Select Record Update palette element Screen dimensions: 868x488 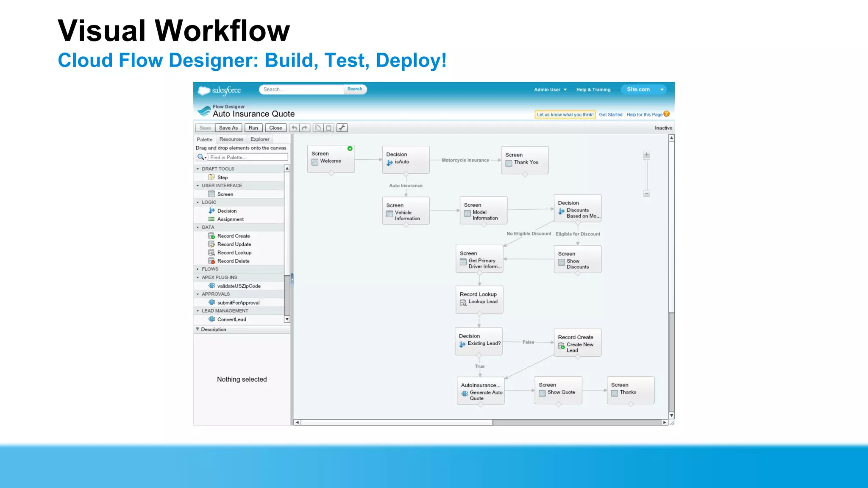(234, 244)
